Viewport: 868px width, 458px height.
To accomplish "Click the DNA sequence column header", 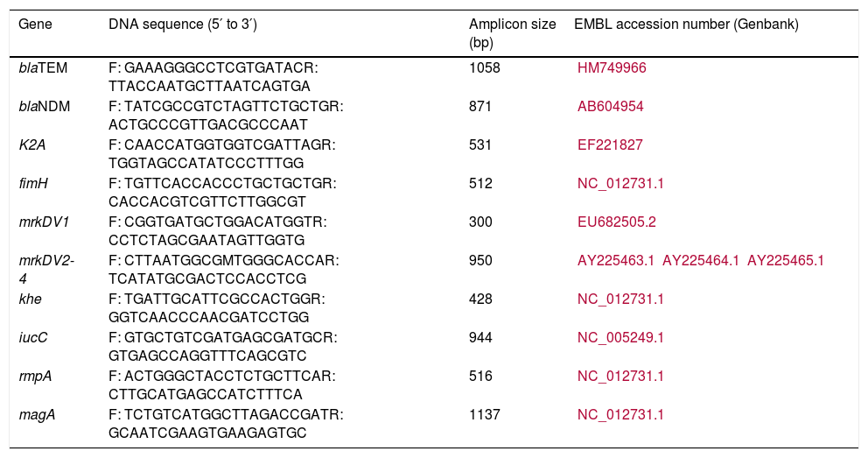I will click(183, 25).
